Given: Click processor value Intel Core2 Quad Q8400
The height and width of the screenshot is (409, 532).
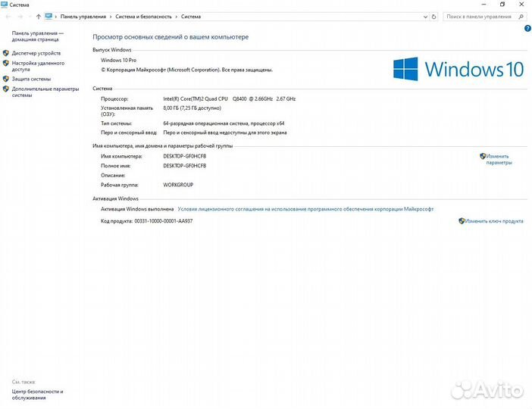Looking at the screenshot, I should [230, 99].
